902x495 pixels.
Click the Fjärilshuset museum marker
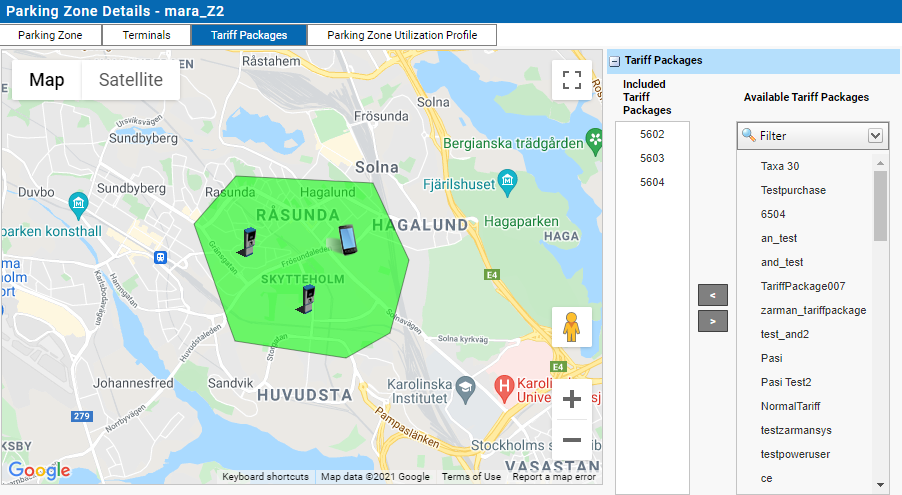tap(507, 182)
